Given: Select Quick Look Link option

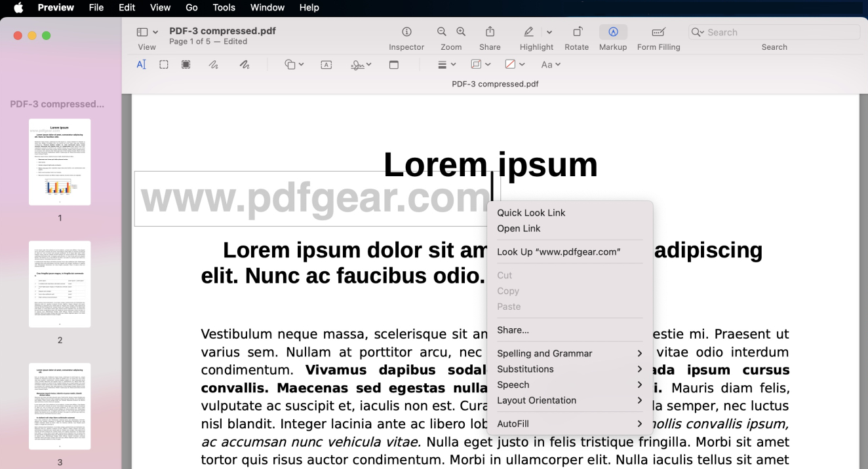Looking at the screenshot, I should (531, 212).
